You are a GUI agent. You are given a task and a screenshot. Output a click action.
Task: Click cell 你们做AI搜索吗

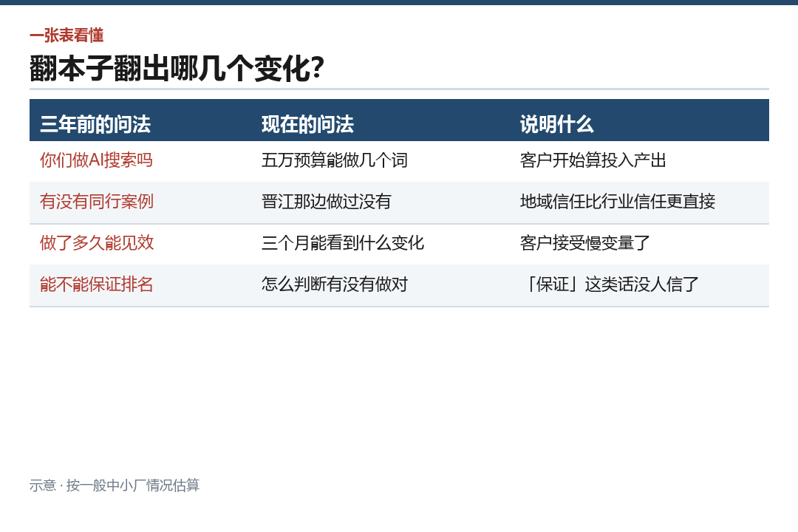pos(96,160)
